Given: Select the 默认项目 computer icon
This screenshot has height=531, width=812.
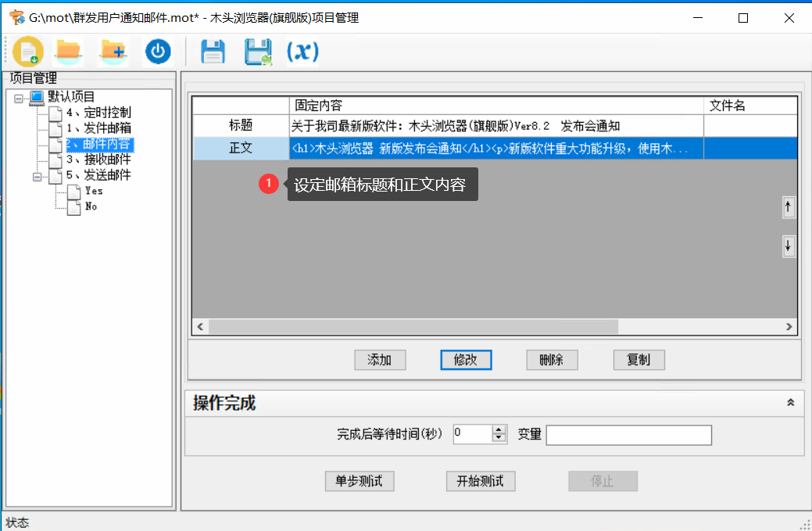Looking at the screenshot, I should (36, 97).
